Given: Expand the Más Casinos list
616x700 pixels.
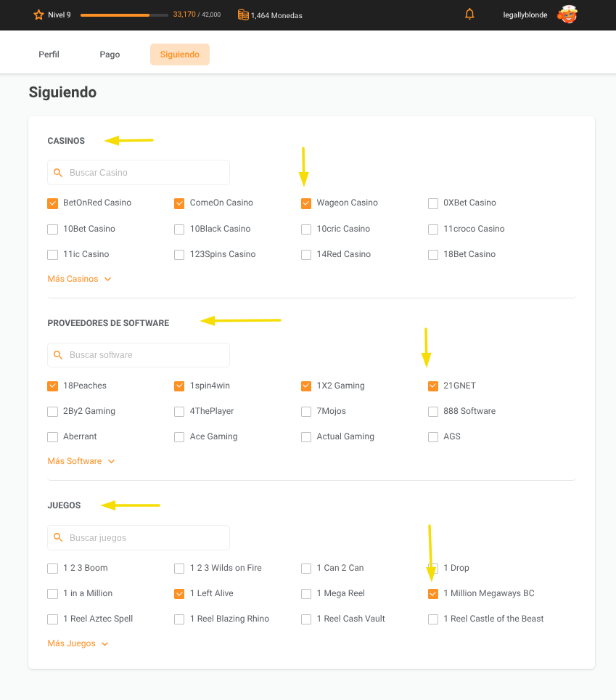Looking at the screenshot, I should (78, 279).
